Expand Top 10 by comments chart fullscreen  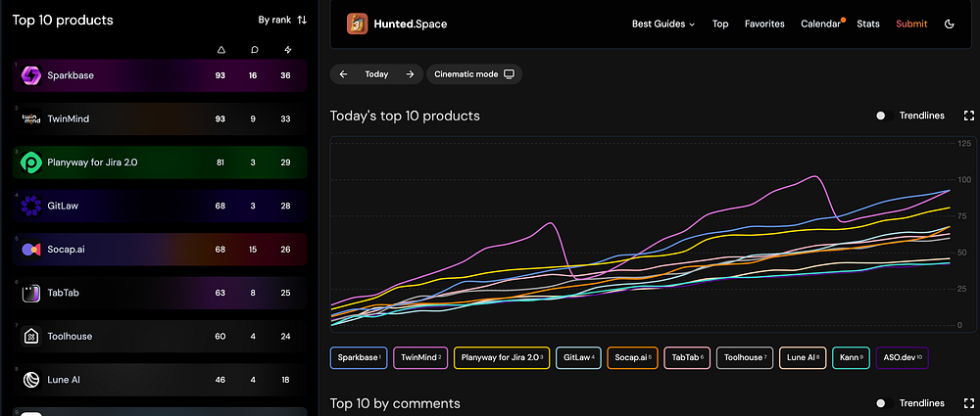(969, 403)
